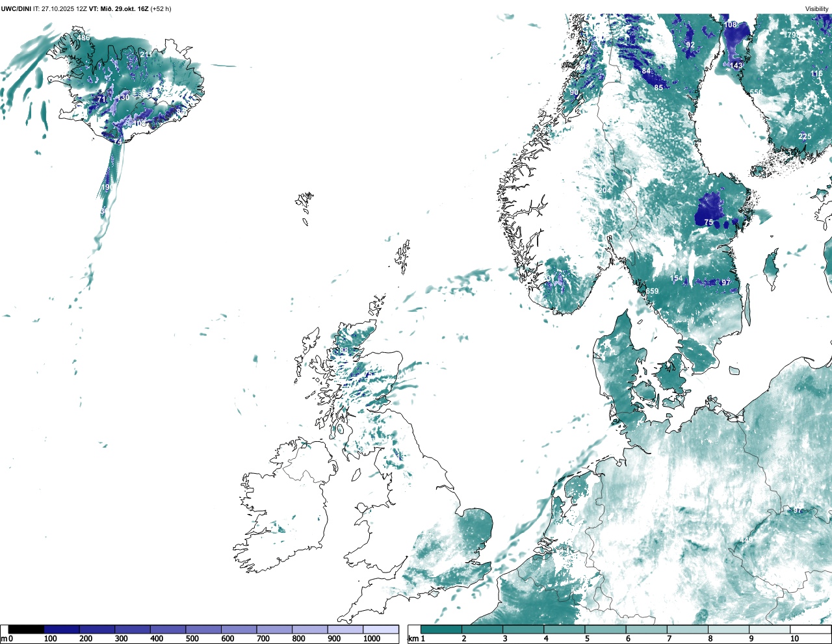Click the '556' value on the Finnish coast
Screen dimensions: 832x644
pyautogui.click(x=756, y=92)
